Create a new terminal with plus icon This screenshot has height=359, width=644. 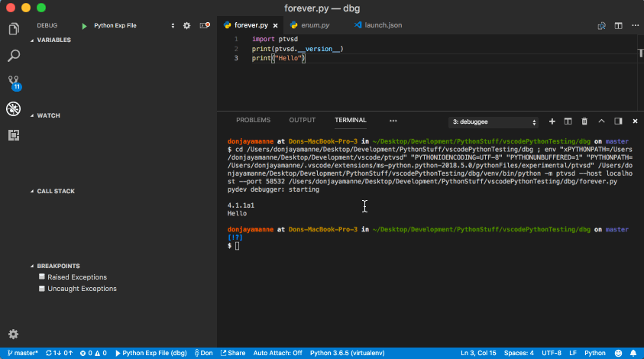coord(552,121)
